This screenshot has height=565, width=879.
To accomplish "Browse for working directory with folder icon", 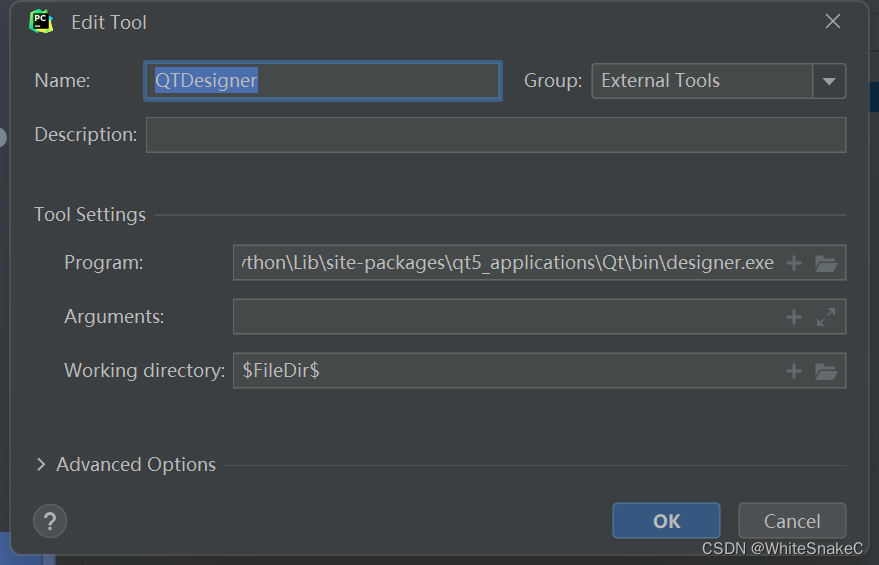I will coord(826,371).
